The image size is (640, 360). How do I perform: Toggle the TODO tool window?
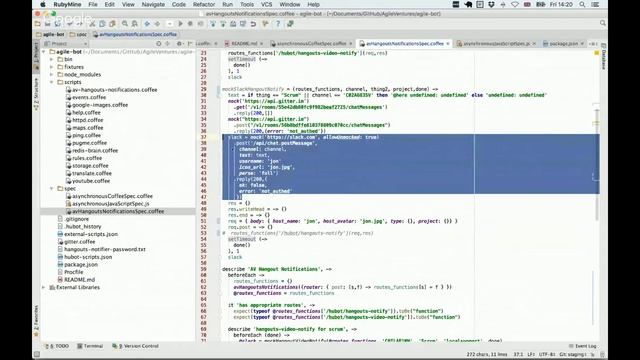[x=57, y=346]
